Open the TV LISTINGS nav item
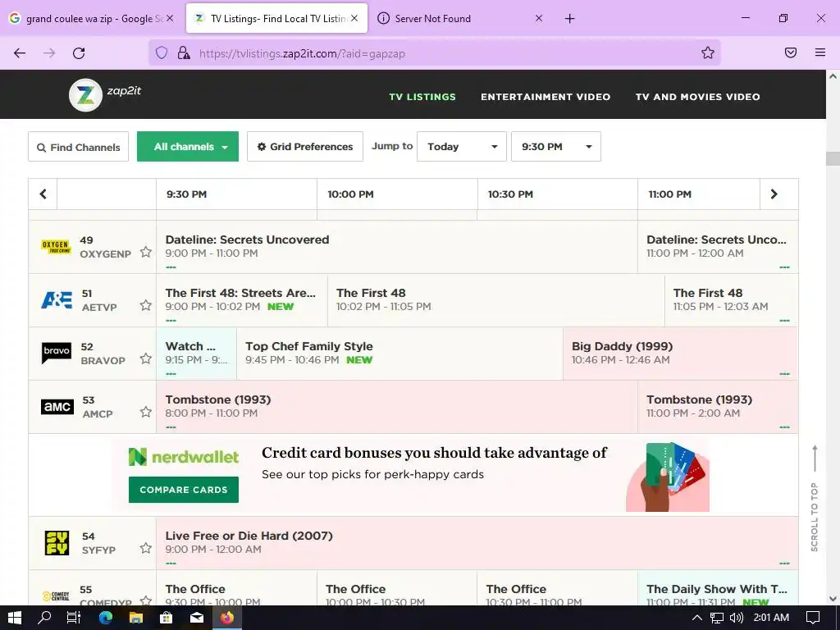The width and height of the screenshot is (840, 630). tap(422, 97)
